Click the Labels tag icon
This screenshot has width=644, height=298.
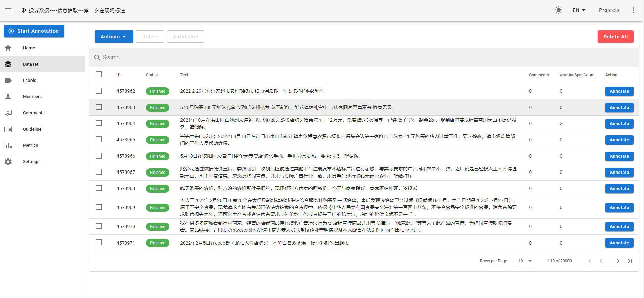[x=8, y=81]
